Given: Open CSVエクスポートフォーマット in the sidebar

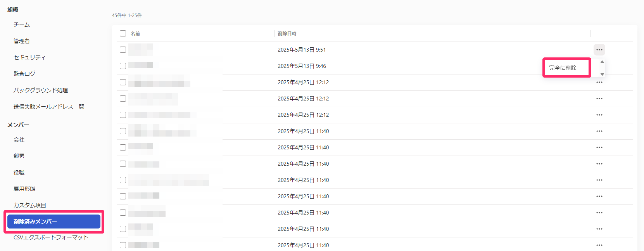Looking at the screenshot, I should [51, 237].
